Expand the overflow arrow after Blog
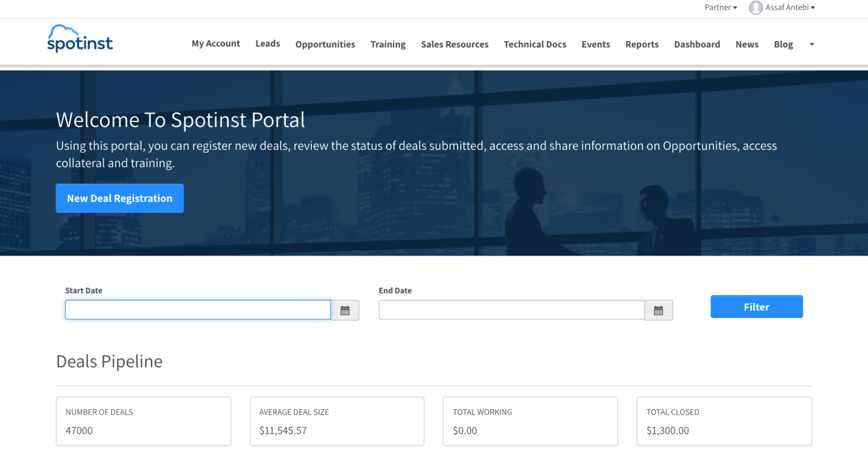This screenshot has height=466, width=868. click(811, 45)
